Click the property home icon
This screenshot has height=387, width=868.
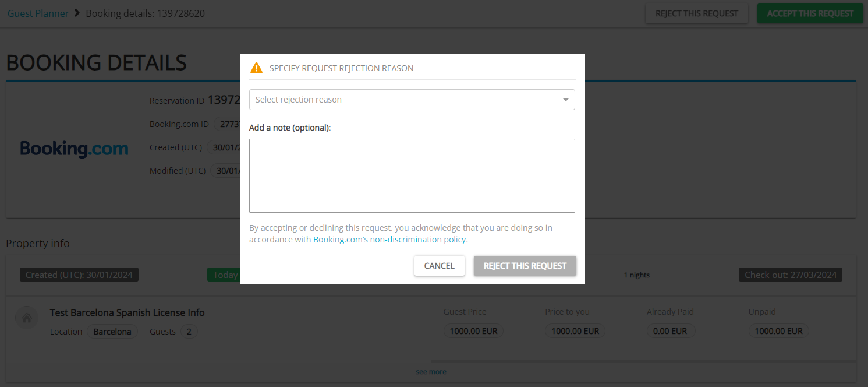[x=26, y=318]
